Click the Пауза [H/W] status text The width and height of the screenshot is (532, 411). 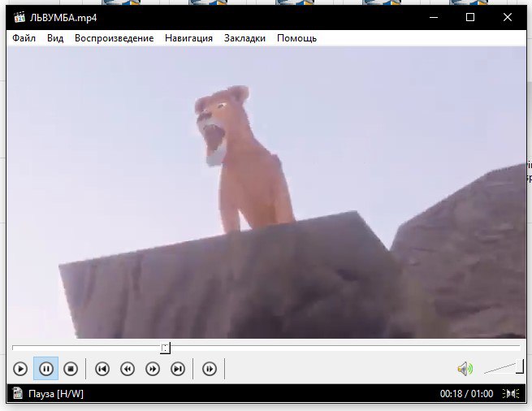click(x=56, y=394)
